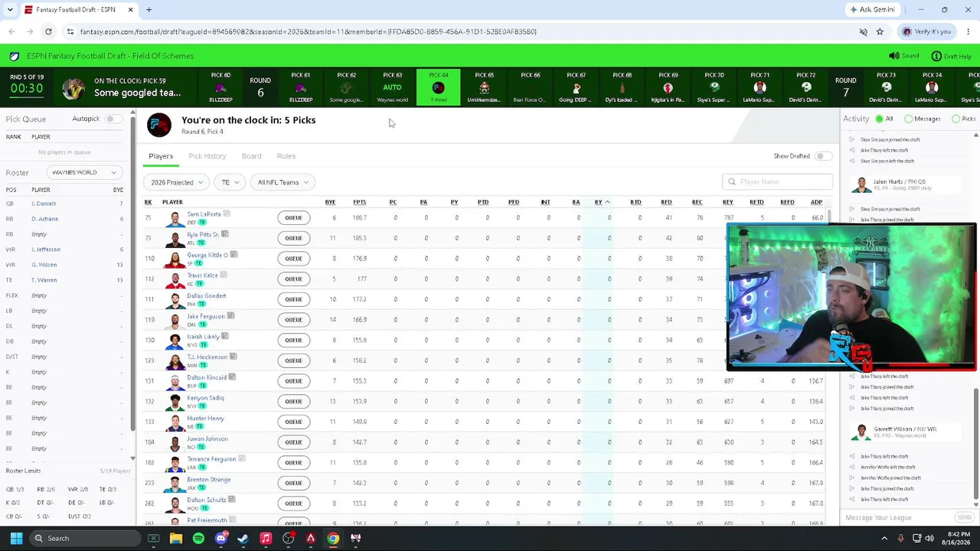
Task: Open Dalton Kincaid's news note icon
Action: point(232,377)
